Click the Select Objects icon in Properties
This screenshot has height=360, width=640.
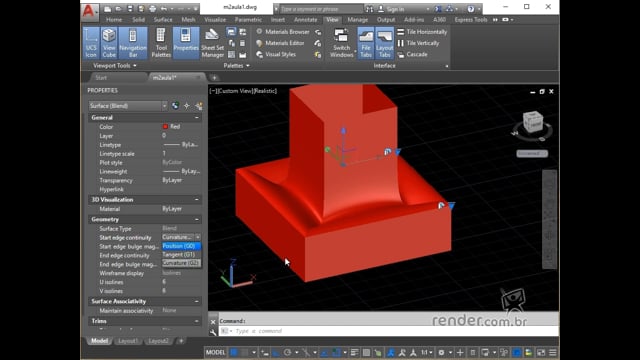point(187,106)
